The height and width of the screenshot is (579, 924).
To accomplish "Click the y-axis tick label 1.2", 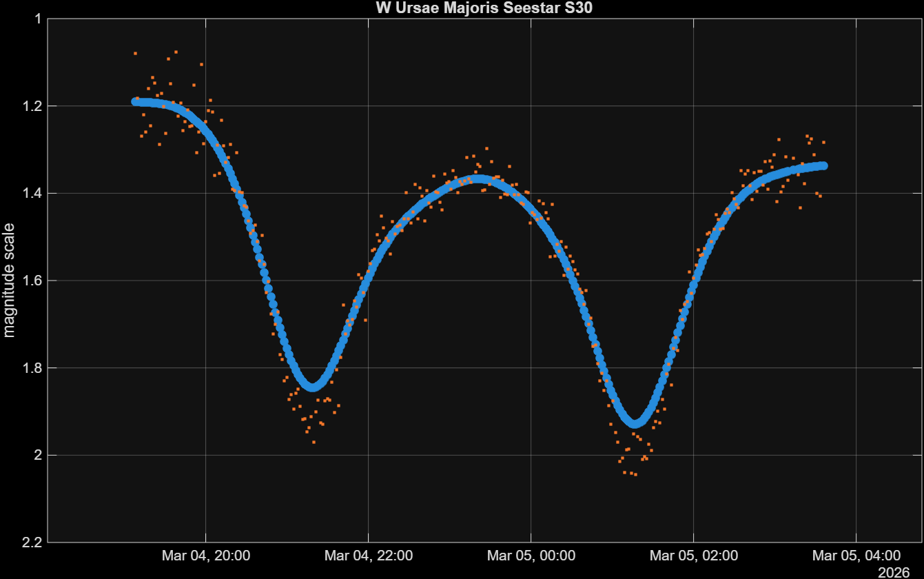I will pyautogui.click(x=30, y=106).
